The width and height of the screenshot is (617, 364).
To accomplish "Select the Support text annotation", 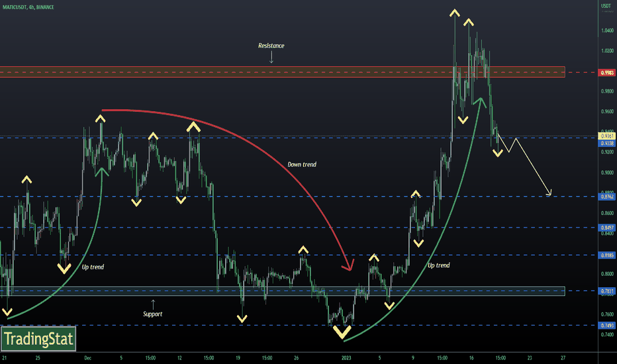I will coord(153,314).
